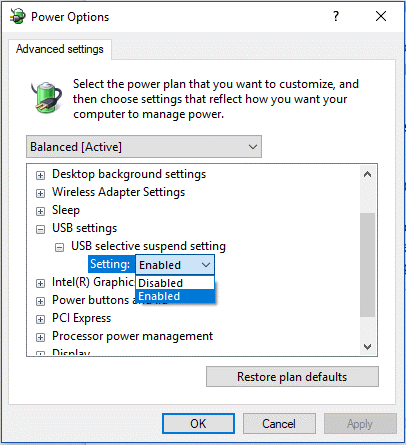Open the Balanced [Active] power plan dropdown
This screenshot has height=445, width=406.
point(144,147)
